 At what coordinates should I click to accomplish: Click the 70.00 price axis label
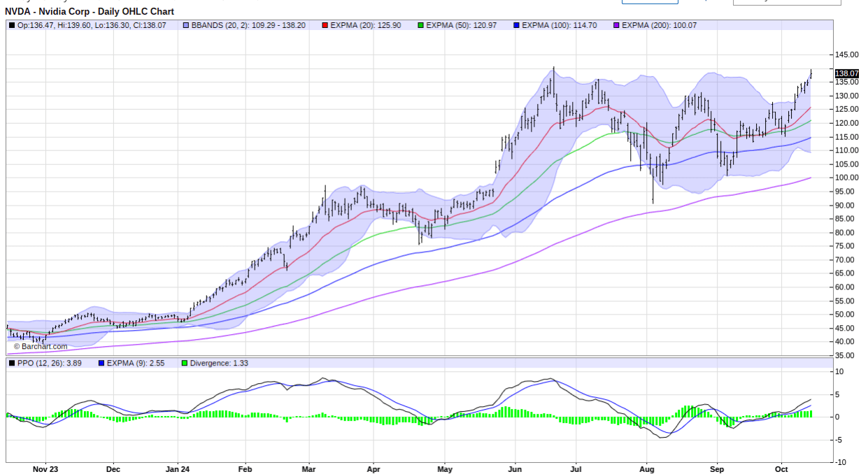click(x=845, y=260)
